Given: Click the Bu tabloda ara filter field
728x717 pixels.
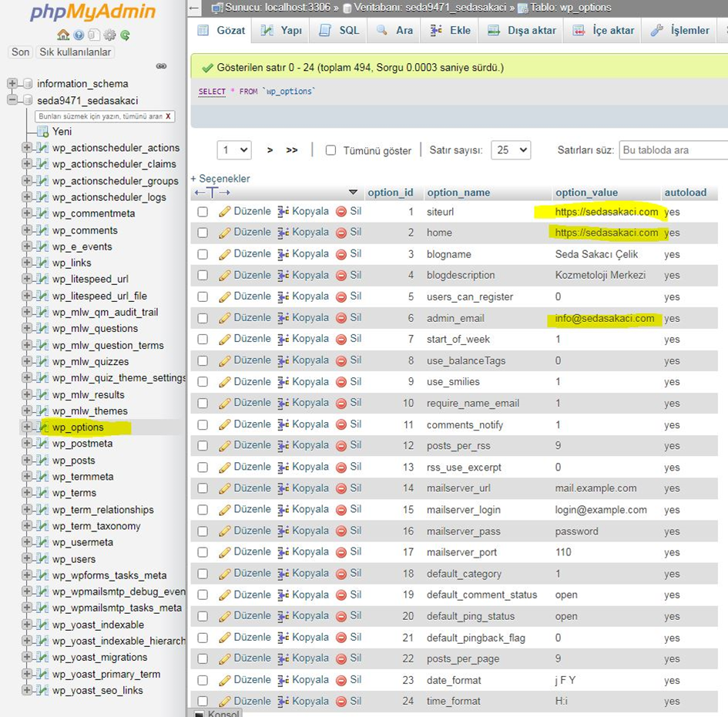Looking at the screenshot, I should point(673,150).
